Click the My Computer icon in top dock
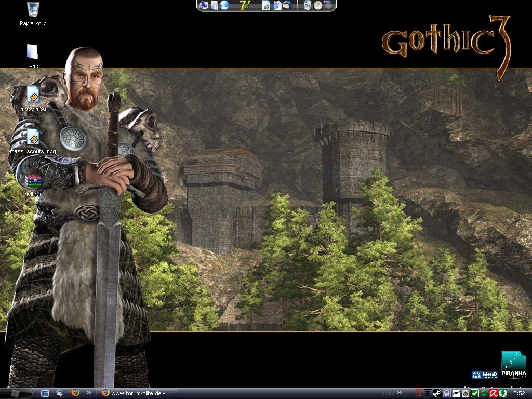This screenshot has width=532, height=399. (204, 5)
